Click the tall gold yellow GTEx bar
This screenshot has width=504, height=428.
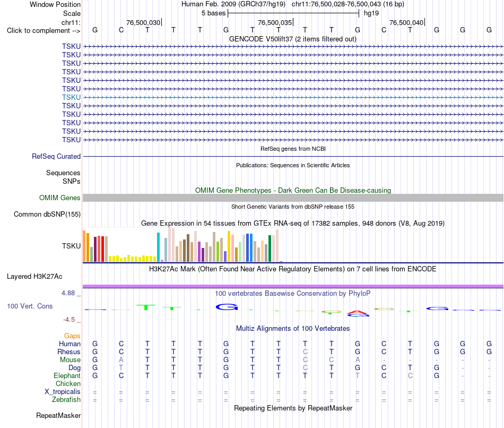229,246
